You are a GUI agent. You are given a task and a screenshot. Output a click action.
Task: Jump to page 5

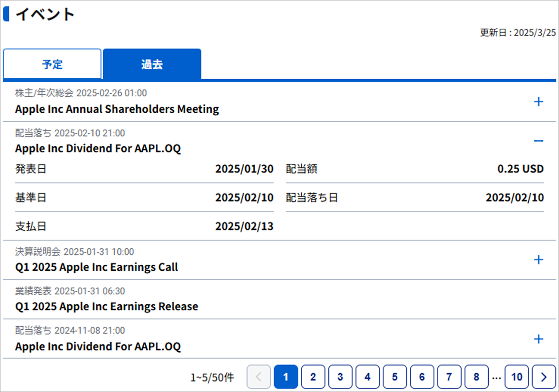(x=395, y=377)
